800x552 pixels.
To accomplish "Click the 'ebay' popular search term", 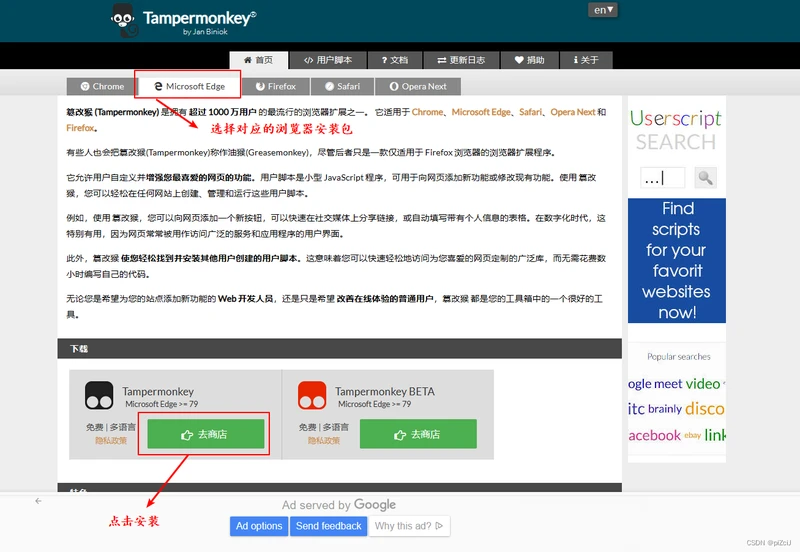I will [x=692, y=435].
